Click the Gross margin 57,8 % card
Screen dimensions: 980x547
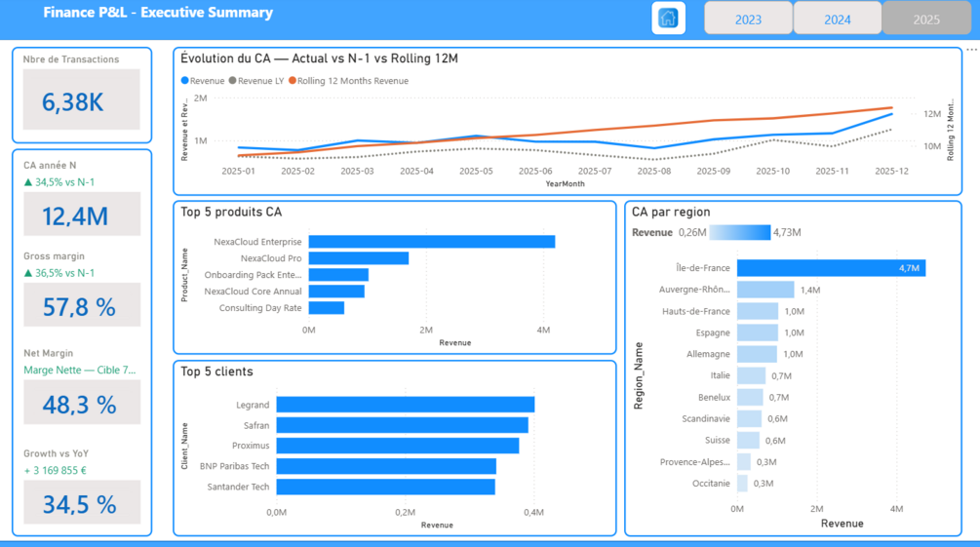(82, 305)
